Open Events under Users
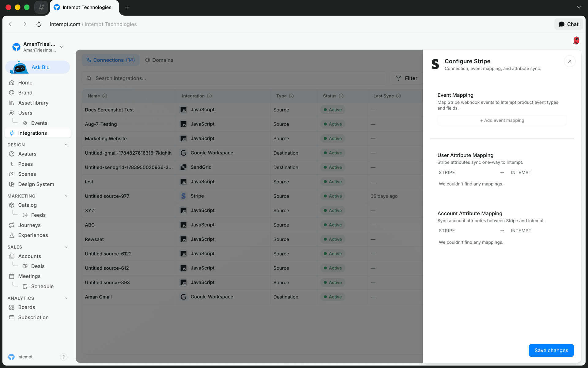588x368 pixels. point(39,123)
